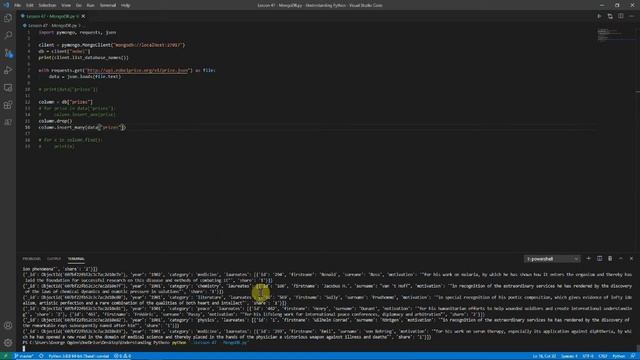Change the UTF-8 encoding status item
This screenshot has height=360, width=640.
(x=588, y=356)
